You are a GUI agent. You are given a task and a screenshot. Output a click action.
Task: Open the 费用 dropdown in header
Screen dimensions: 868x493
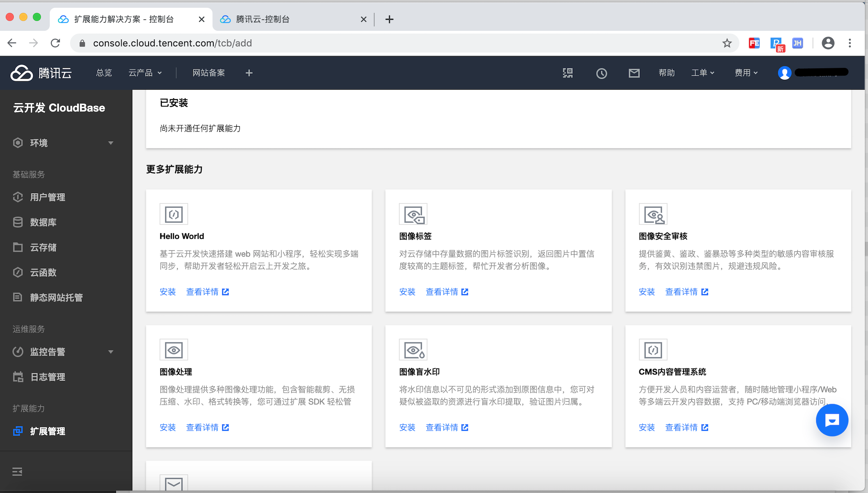pos(746,73)
